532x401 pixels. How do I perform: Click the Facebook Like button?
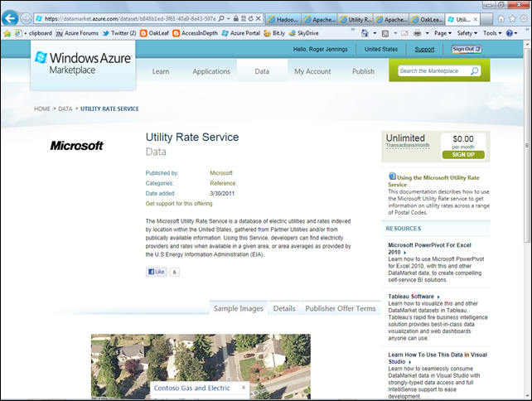point(157,272)
